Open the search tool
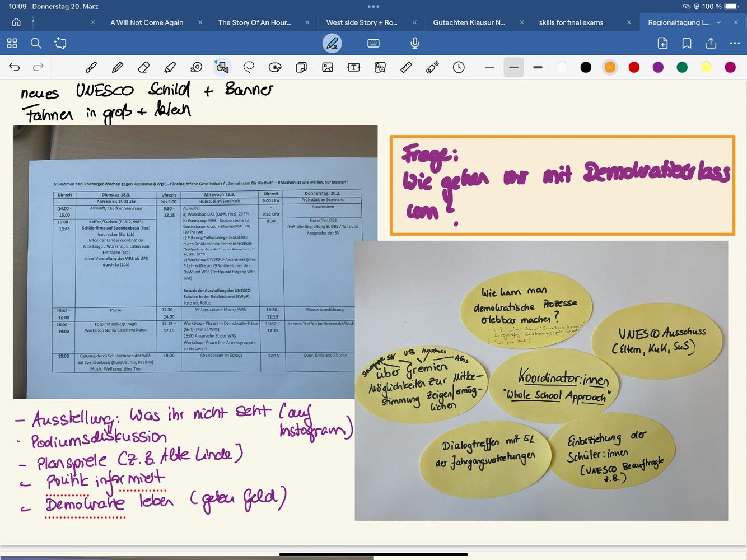 36,43
